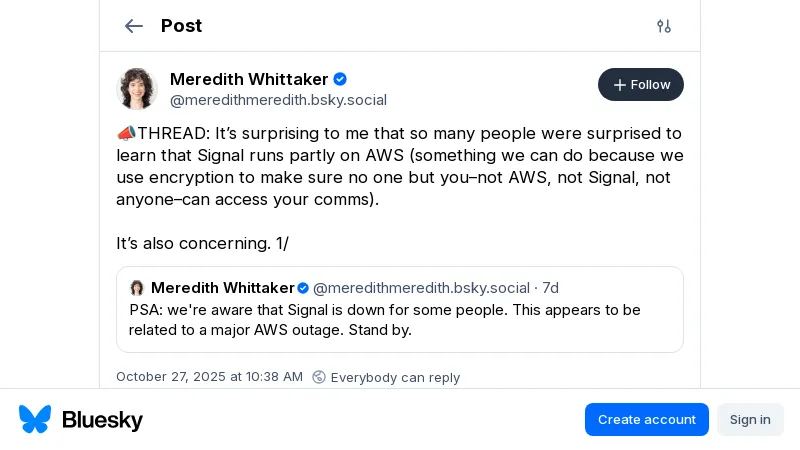This screenshot has width=800, height=450.
Task: Open the quoted post about AWS outage
Action: [400, 320]
